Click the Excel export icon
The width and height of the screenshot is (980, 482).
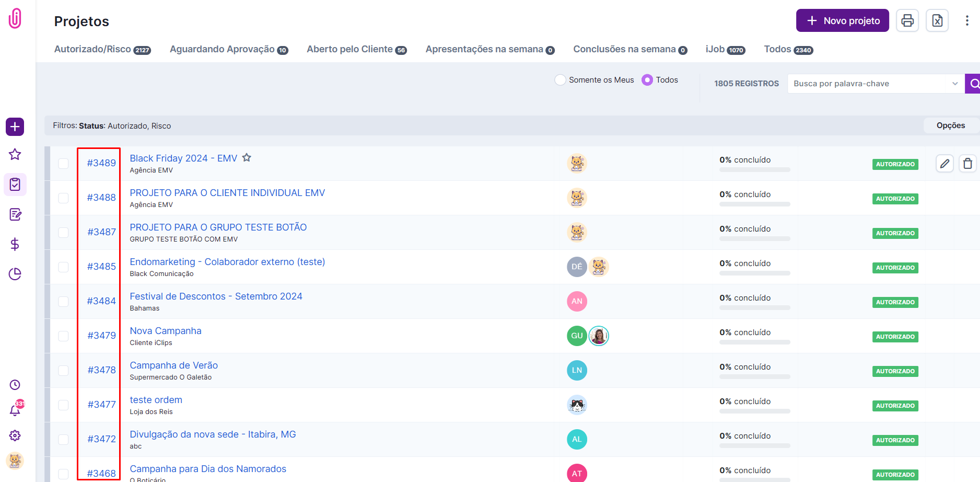pyautogui.click(x=937, y=20)
